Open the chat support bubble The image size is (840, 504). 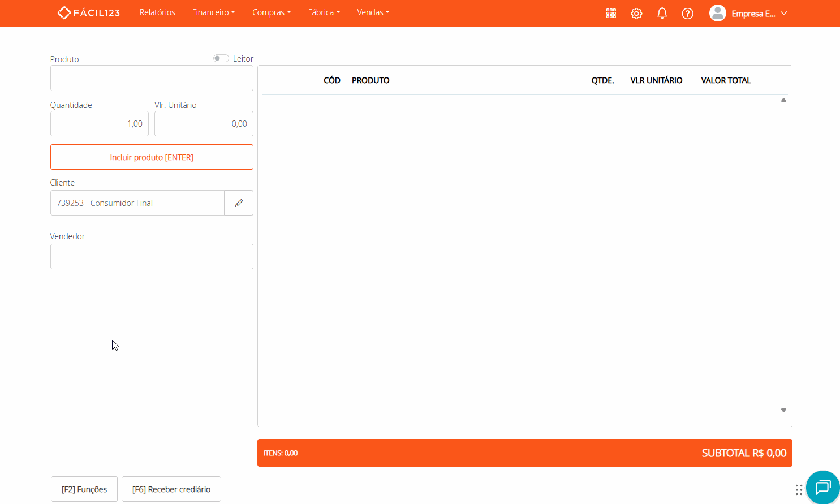822,487
